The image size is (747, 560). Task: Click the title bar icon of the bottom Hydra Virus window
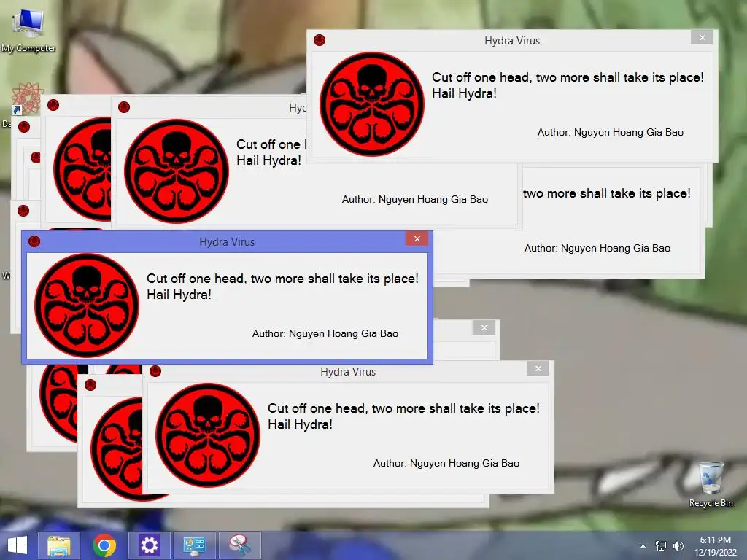pos(155,371)
